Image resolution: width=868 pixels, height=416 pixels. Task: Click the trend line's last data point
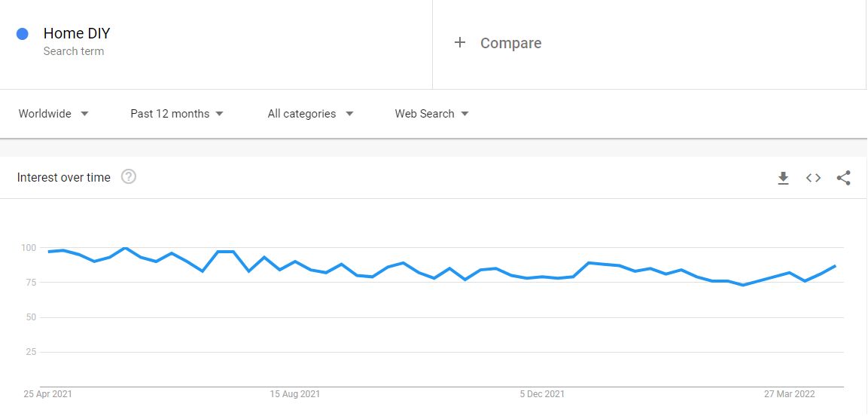(835, 266)
